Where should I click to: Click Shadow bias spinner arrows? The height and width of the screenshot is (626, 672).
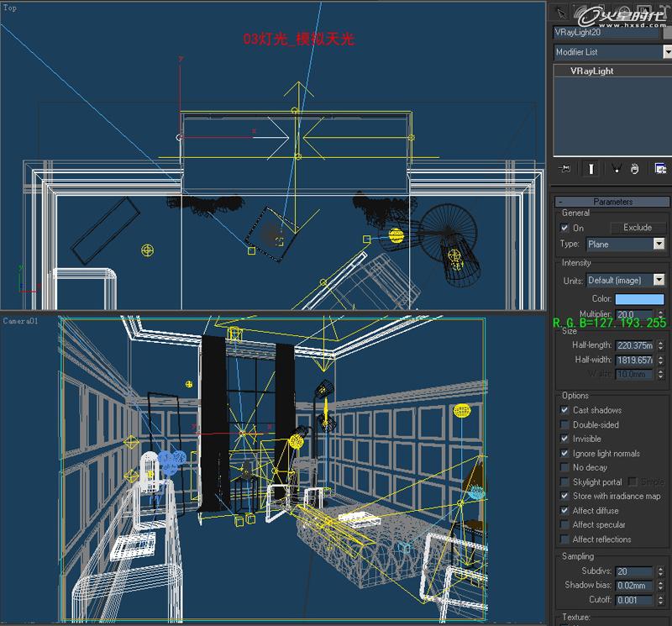point(660,586)
